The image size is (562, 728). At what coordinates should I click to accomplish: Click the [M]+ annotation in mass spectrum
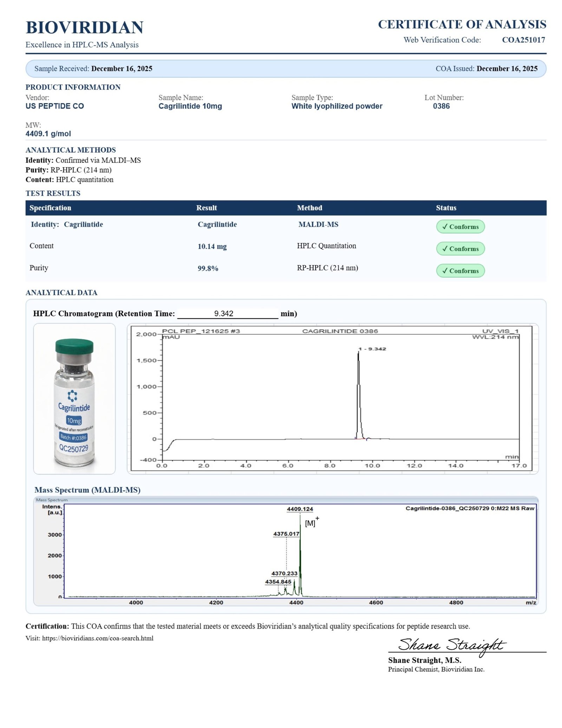point(311,523)
